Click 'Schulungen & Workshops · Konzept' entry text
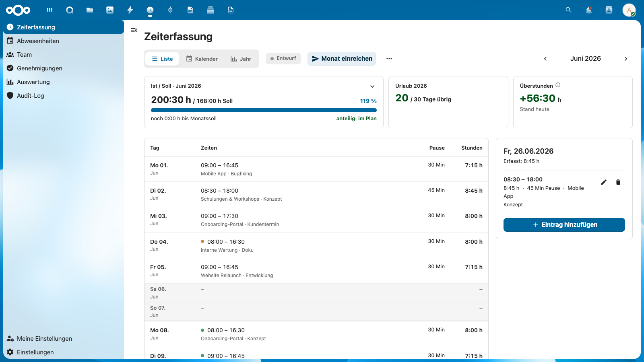Image resolution: width=644 pixels, height=362 pixels. 242,199
